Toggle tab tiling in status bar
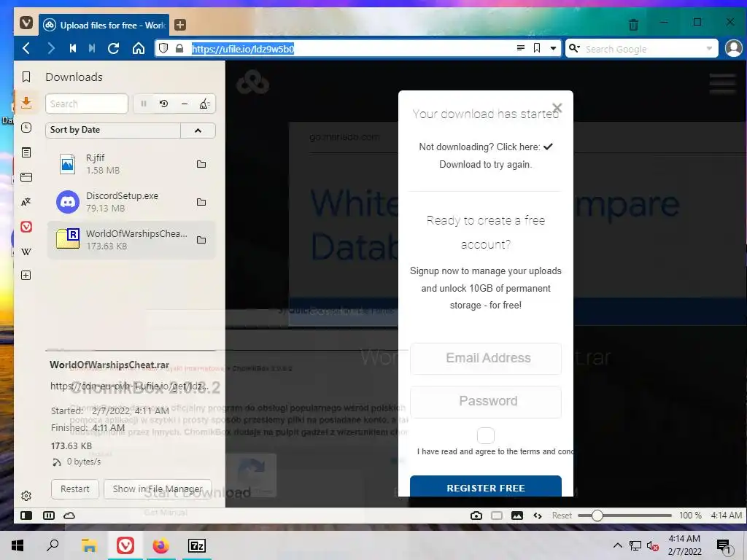This screenshot has height=560, width=747. pos(49,516)
